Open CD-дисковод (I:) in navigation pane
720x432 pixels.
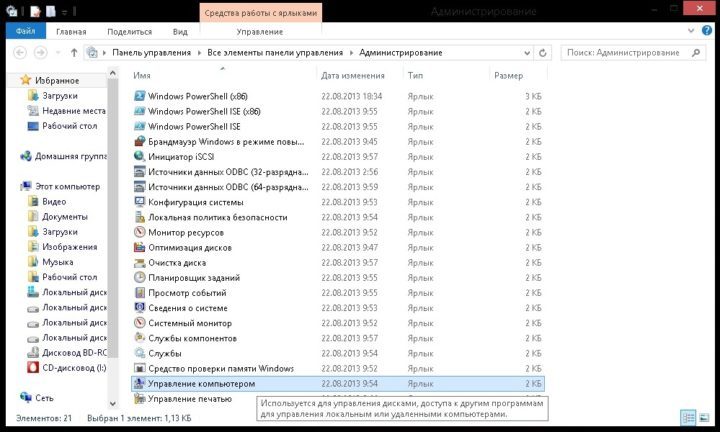click(74, 368)
